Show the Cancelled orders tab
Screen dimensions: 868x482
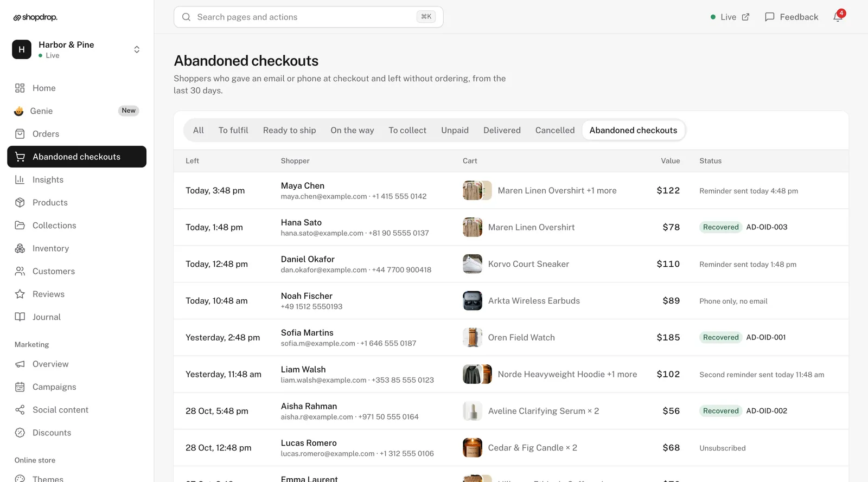(x=555, y=130)
